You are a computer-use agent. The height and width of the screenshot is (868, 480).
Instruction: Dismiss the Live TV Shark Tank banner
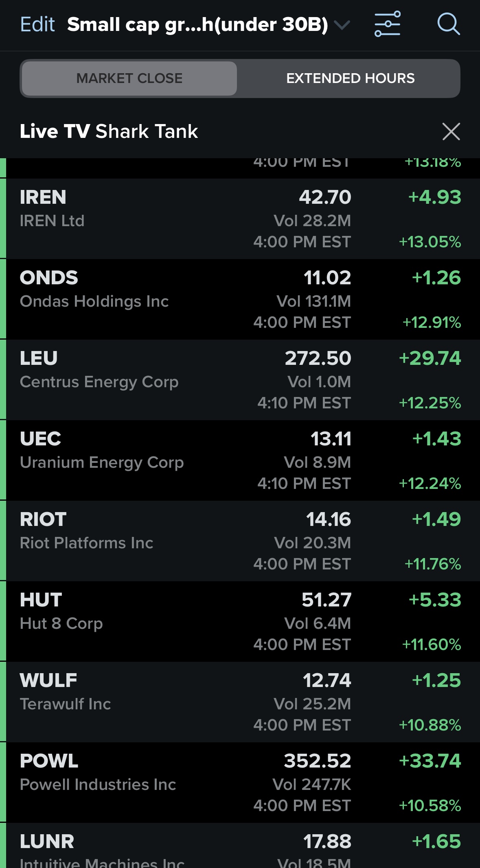(x=451, y=131)
